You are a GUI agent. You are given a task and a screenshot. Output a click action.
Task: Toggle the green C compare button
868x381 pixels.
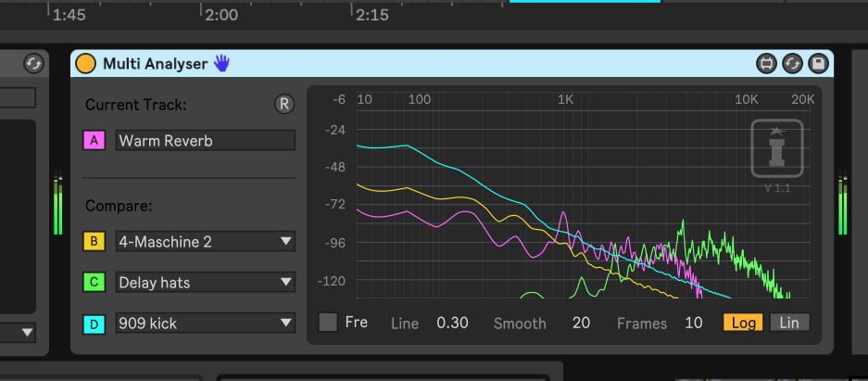click(x=94, y=283)
